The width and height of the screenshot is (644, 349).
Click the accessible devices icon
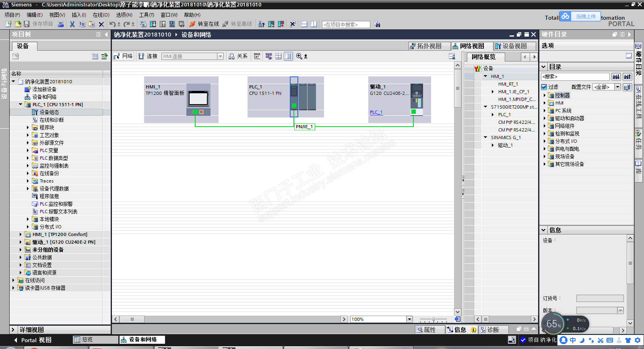click(x=262, y=24)
